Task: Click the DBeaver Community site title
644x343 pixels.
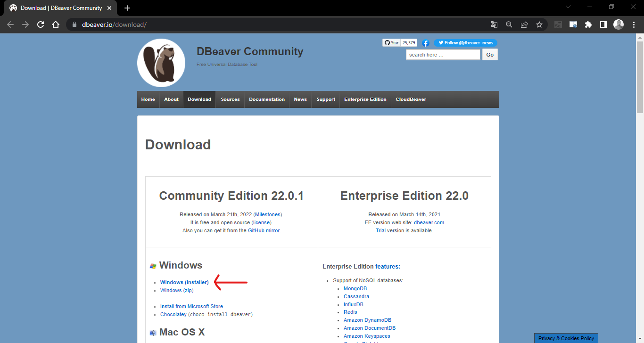Action: [x=250, y=52]
